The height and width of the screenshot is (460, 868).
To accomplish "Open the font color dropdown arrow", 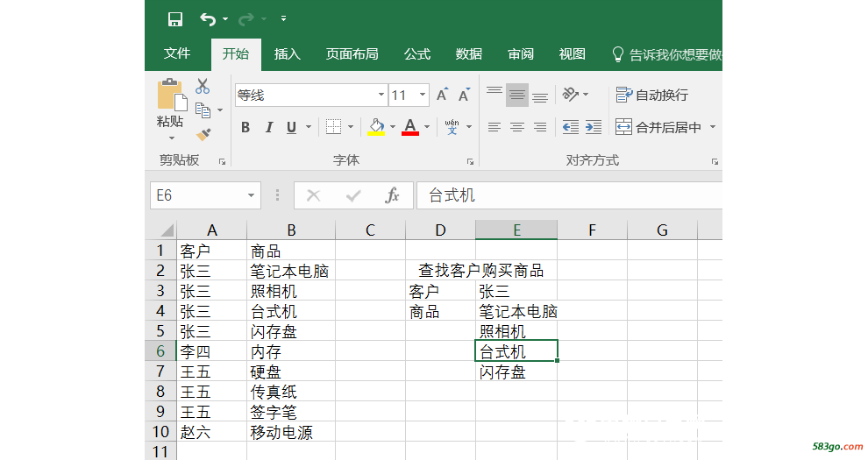I will click(427, 127).
